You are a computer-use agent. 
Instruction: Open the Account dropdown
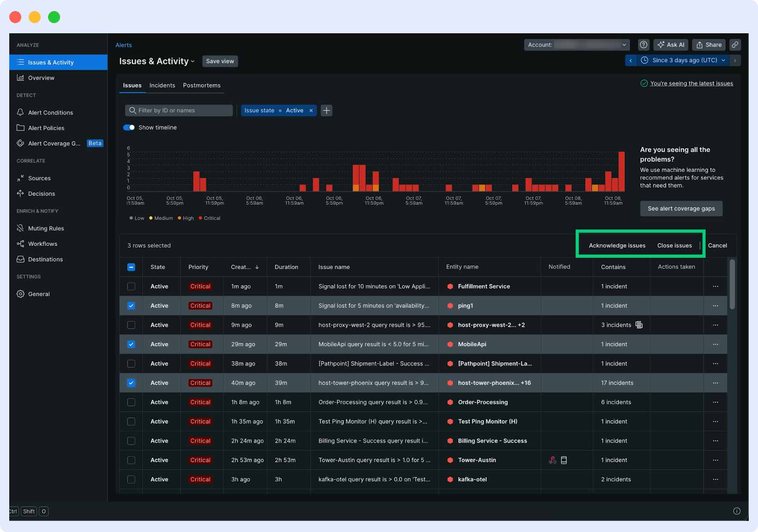pos(576,44)
